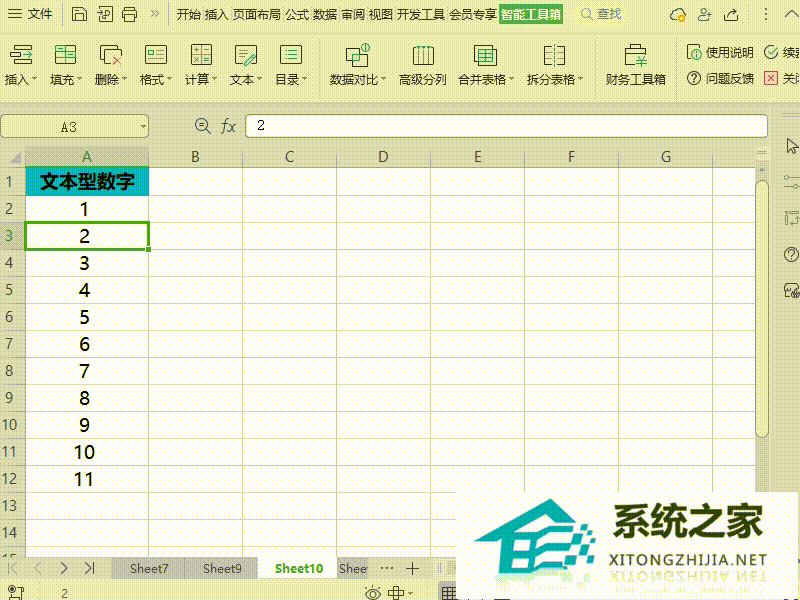Click the 高级分列 tool icon
The height and width of the screenshot is (600, 800).
(x=423, y=55)
